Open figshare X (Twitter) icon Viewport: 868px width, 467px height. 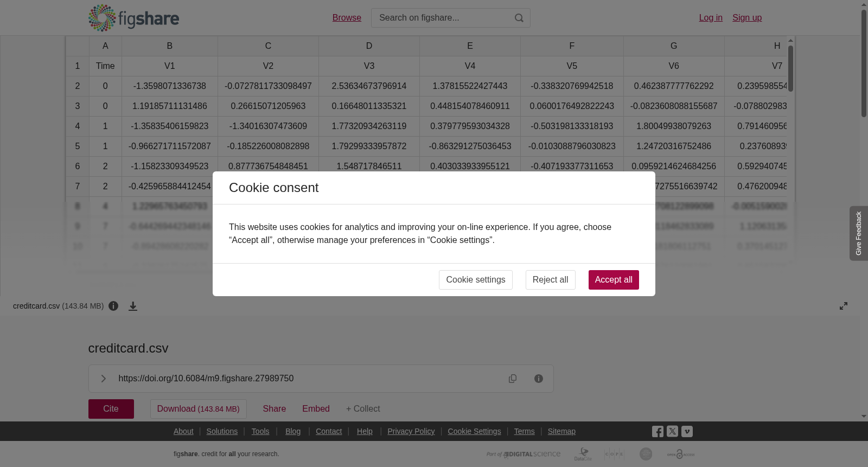(x=672, y=431)
